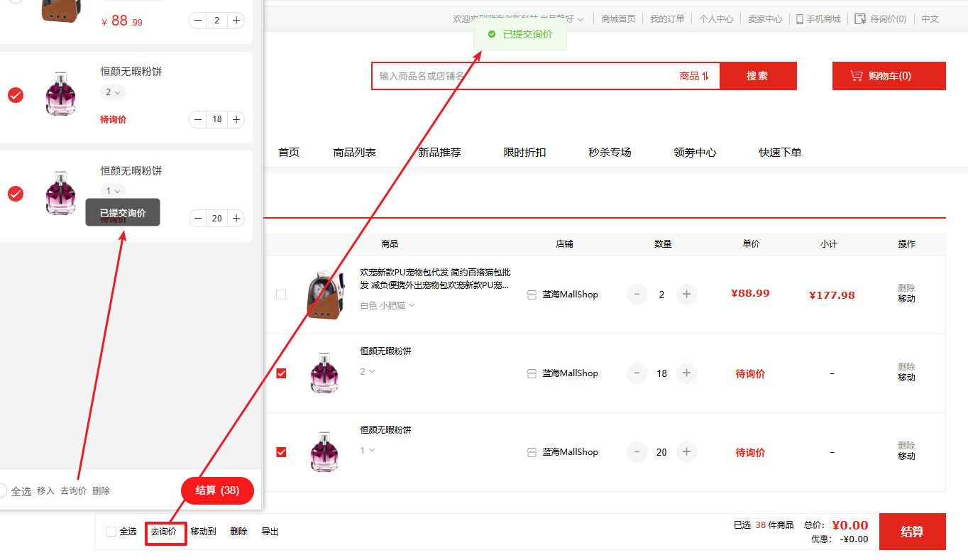This screenshot has width=968, height=560.
Task: Increase quantity 20 in the mobile cart panel
Action: [236, 219]
